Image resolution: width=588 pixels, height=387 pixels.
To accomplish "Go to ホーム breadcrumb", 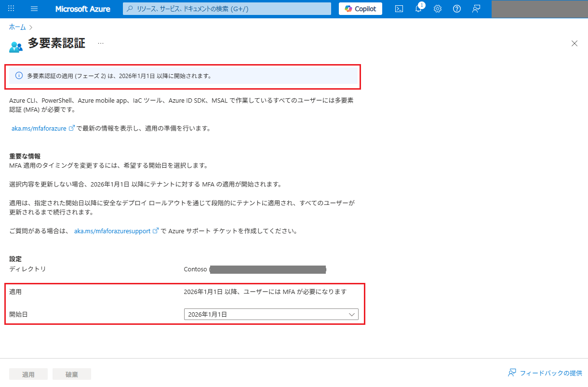I will [x=17, y=27].
